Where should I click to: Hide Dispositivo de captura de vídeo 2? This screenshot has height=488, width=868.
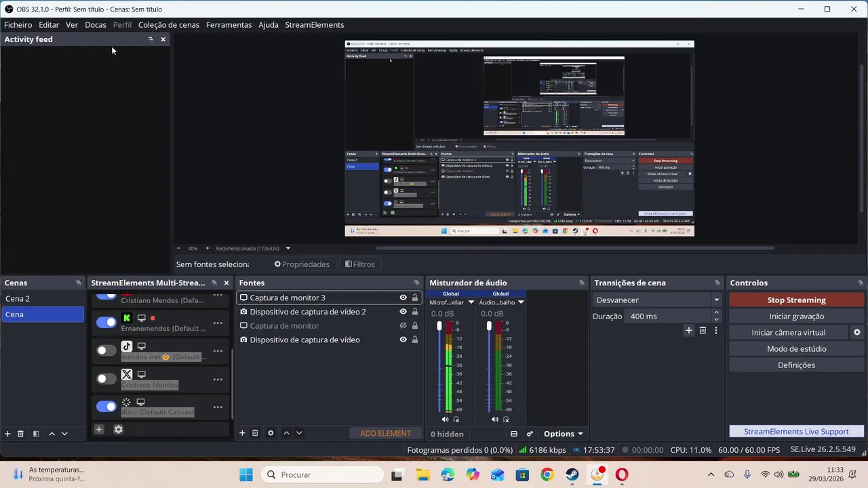point(403,312)
